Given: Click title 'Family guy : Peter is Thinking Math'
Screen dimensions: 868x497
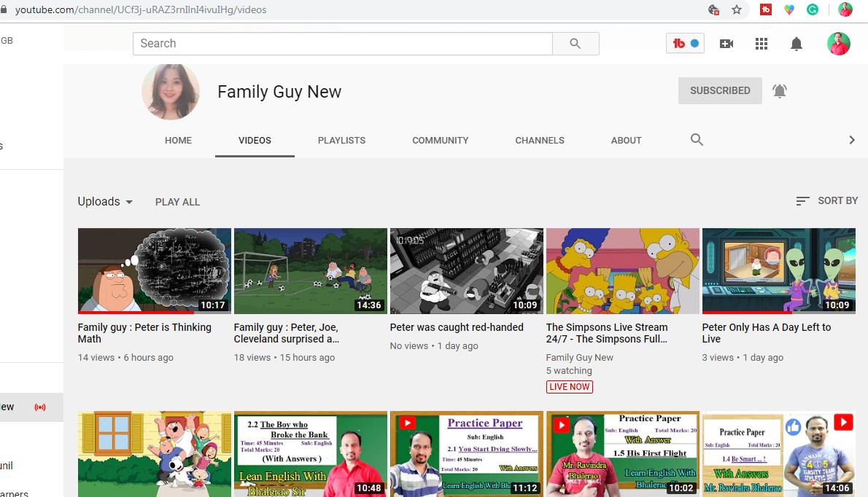Looking at the screenshot, I should tap(144, 333).
